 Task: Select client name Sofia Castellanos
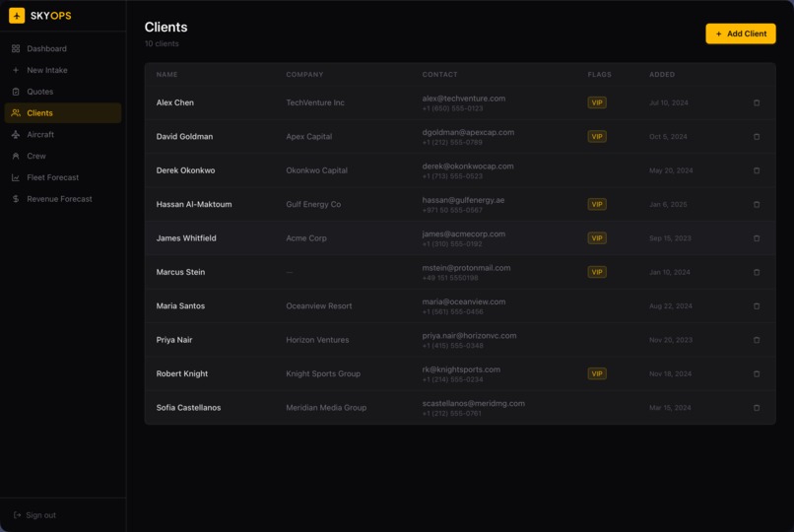tap(188, 408)
